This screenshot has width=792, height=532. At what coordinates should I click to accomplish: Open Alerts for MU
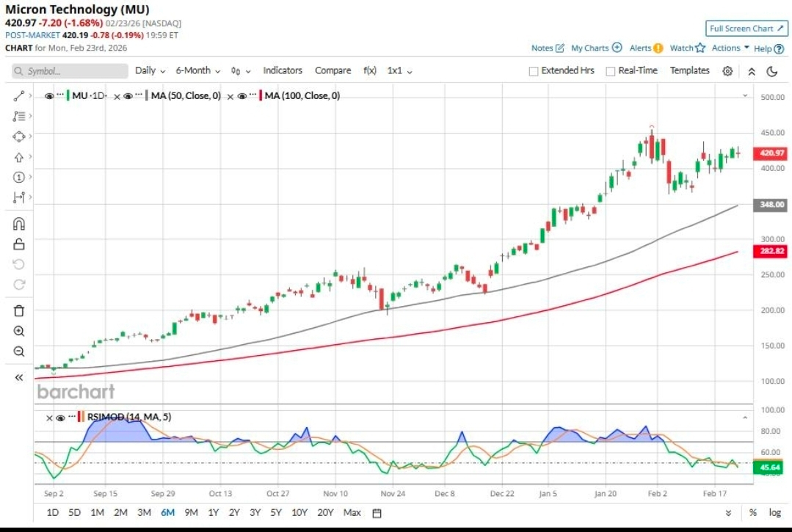click(646, 48)
